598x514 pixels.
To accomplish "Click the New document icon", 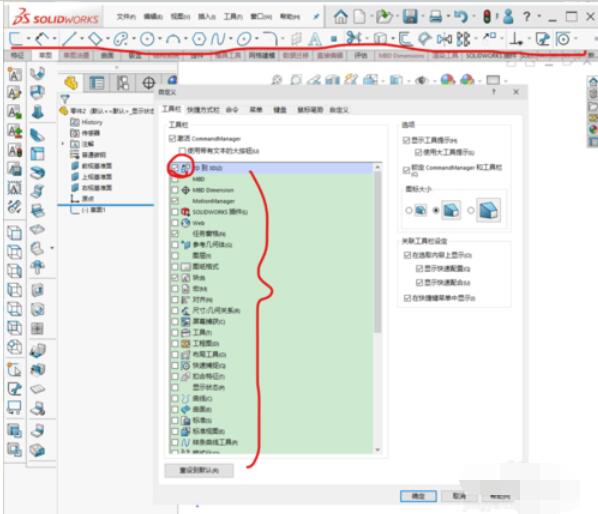I will [359, 16].
